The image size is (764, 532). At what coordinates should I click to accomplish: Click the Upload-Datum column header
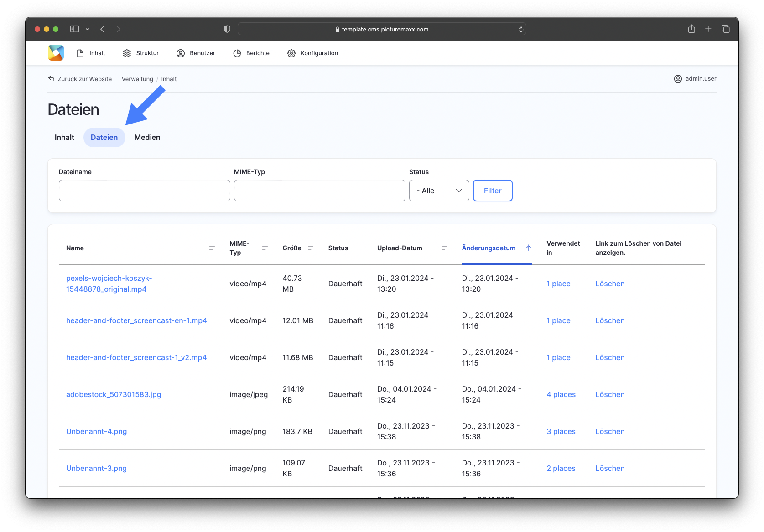point(400,248)
